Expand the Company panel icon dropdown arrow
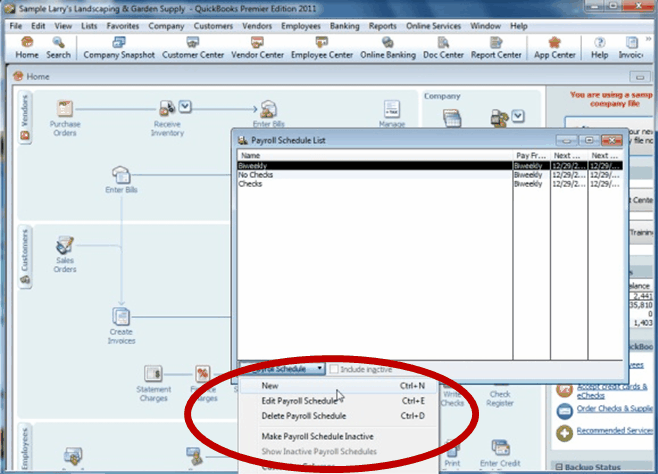The image size is (658, 474). point(518,116)
